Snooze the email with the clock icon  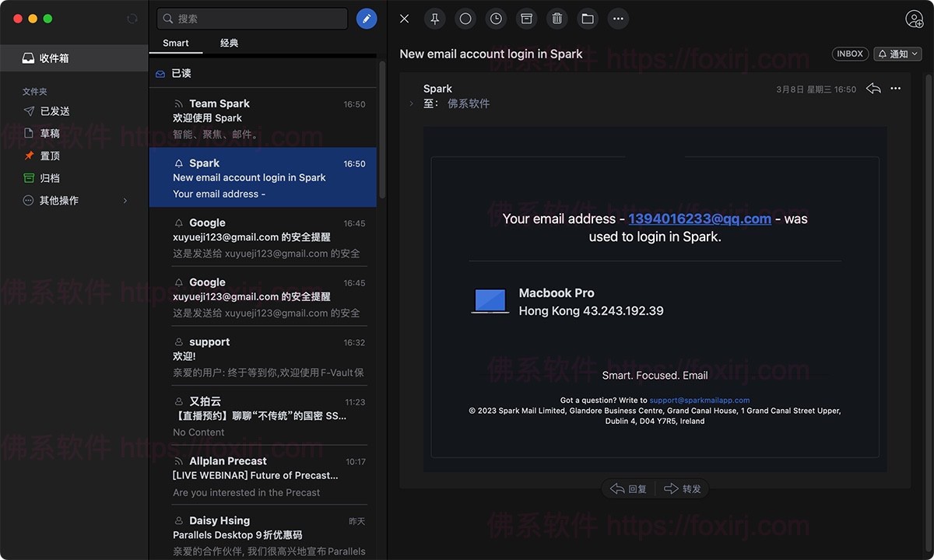pos(496,19)
